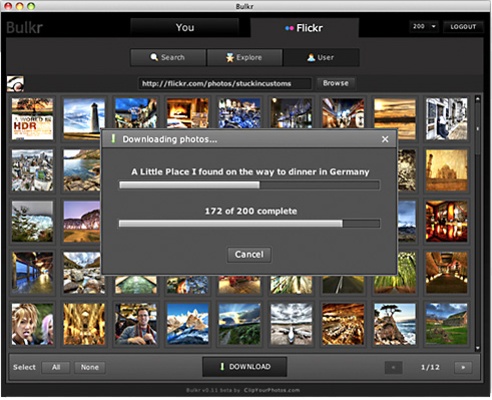Image resolution: width=492 pixels, height=400 pixels.
Task: Click the Bulkr logo
Action: coord(25,28)
